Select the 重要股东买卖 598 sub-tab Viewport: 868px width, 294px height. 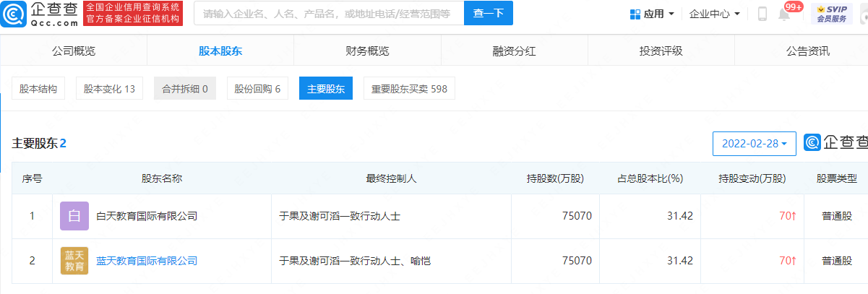point(409,89)
